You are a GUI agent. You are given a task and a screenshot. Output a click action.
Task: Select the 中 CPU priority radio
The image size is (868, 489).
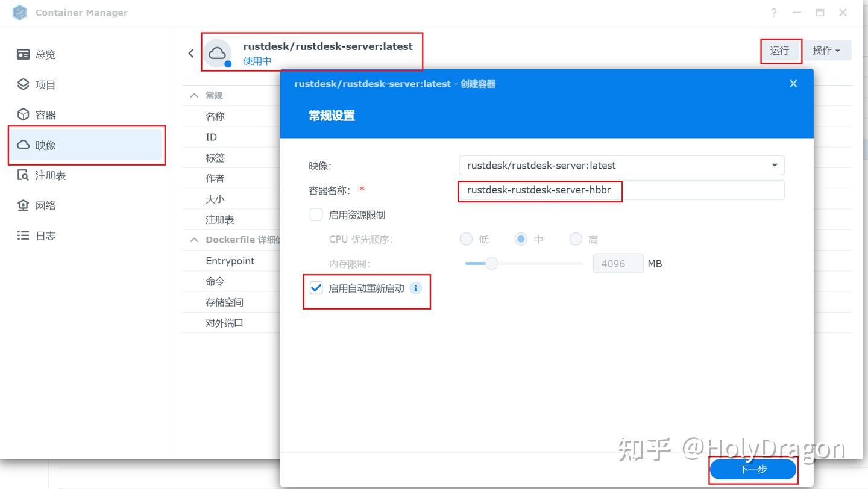[x=521, y=239]
